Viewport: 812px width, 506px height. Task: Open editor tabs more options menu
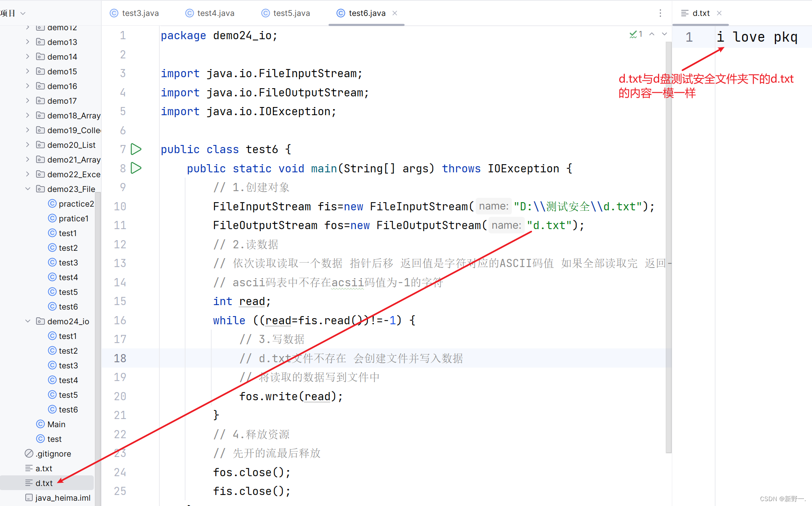point(660,13)
